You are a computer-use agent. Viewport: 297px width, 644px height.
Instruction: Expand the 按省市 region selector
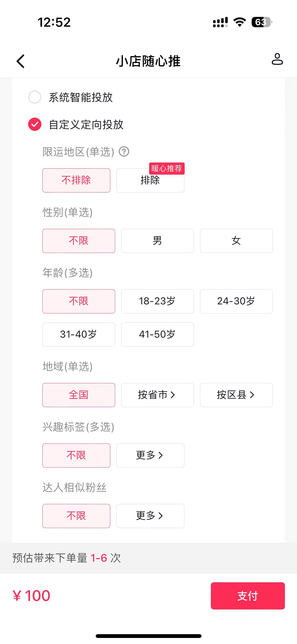point(157,395)
